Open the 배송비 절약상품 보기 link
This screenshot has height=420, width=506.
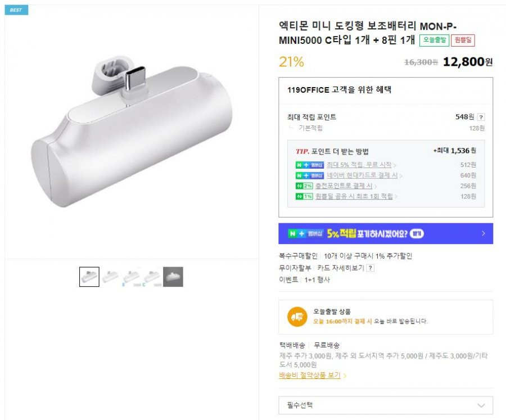(x=309, y=375)
